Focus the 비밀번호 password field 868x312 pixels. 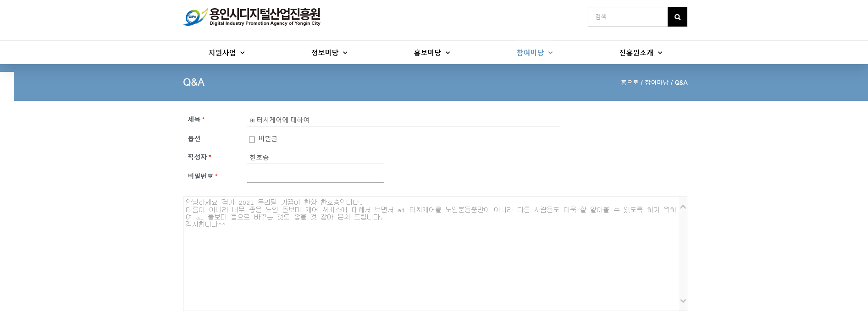[x=315, y=176]
